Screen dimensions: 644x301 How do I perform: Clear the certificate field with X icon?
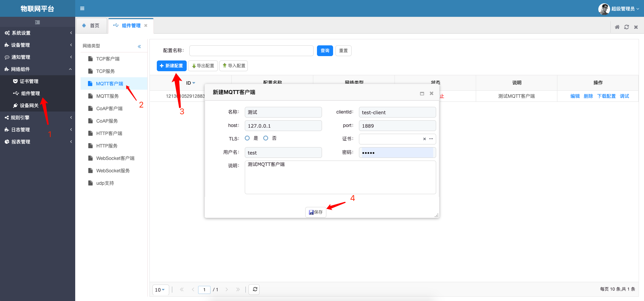coord(424,139)
